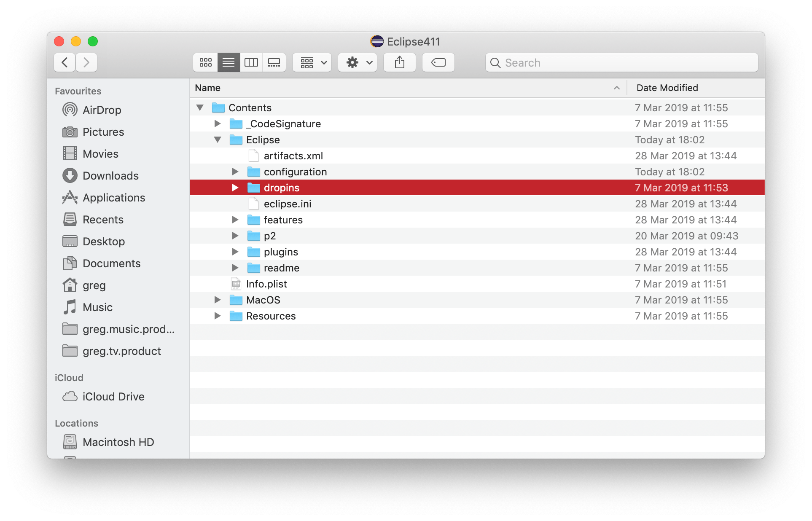The image size is (812, 521).
Task: Sort by the Date Modified column
Action: click(667, 88)
